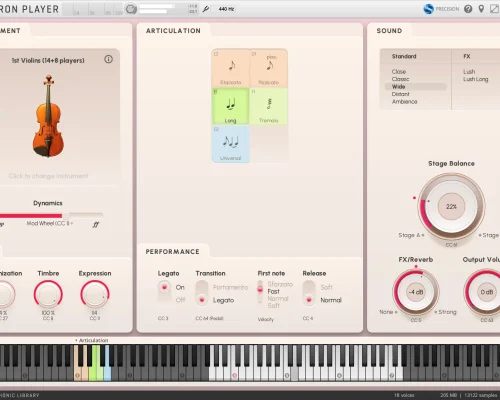Viewport: 500px width, 400px height.
Task: Click the FX/Reverb knob
Action: 416,292
